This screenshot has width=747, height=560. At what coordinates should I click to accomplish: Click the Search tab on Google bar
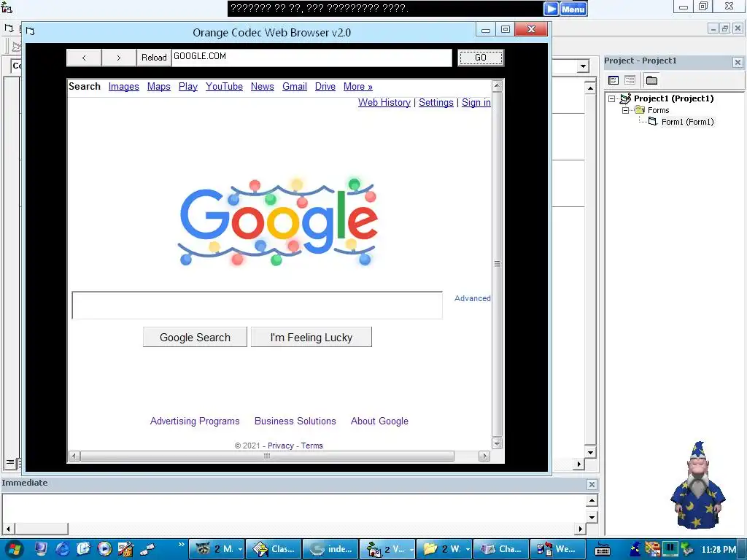click(x=85, y=86)
